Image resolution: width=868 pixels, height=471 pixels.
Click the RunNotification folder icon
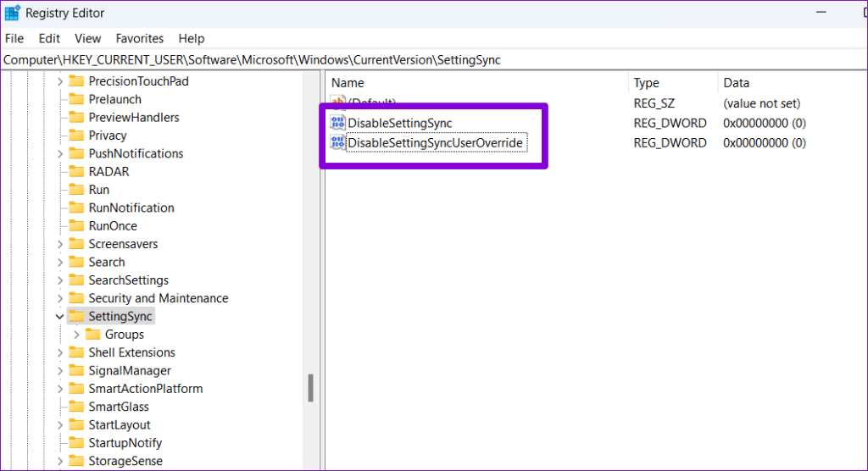point(76,208)
